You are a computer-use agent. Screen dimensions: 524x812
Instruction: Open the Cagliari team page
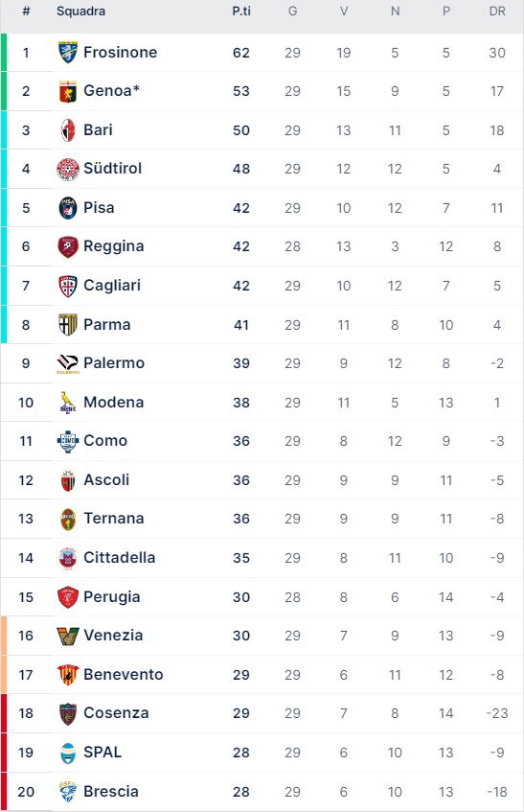pos(112,286)
